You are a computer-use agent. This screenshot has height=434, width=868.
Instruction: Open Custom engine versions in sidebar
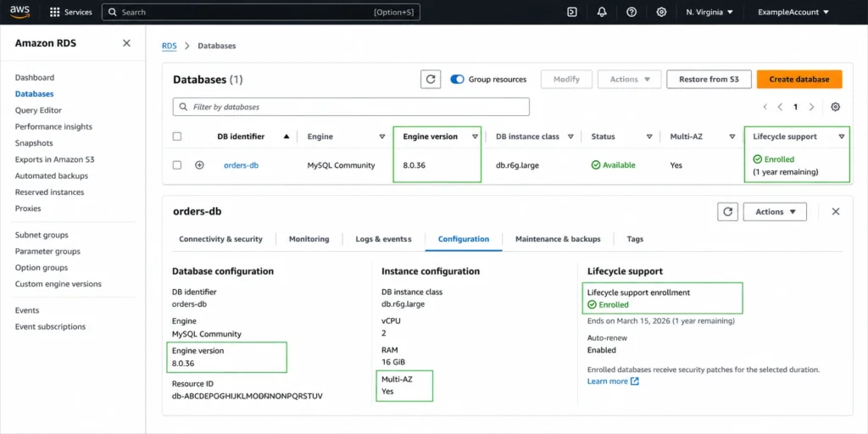click(58, 284)
